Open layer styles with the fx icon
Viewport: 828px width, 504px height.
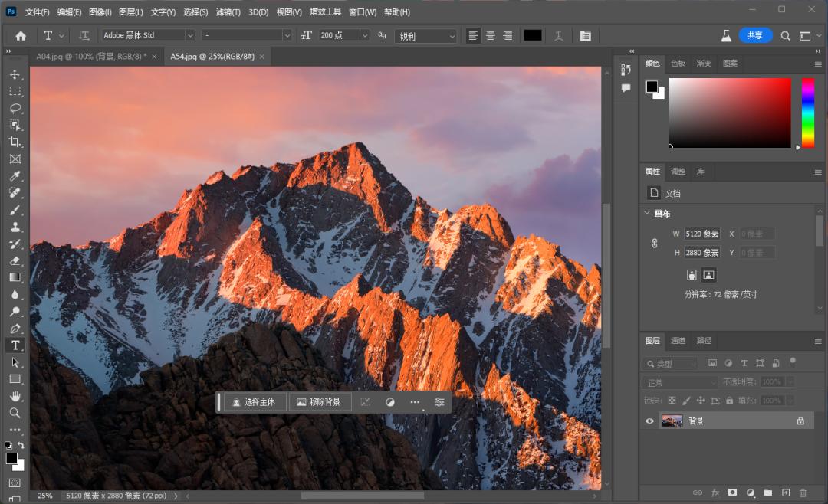point(715,493)
